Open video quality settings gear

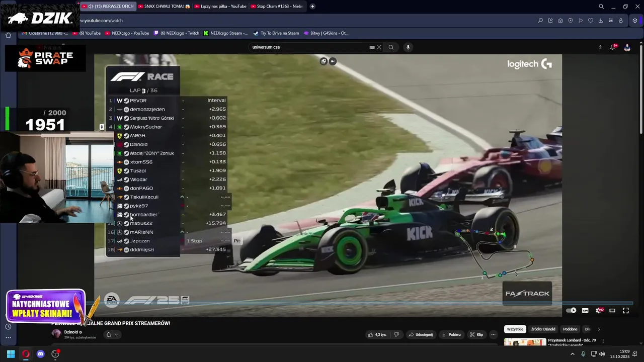599,310
